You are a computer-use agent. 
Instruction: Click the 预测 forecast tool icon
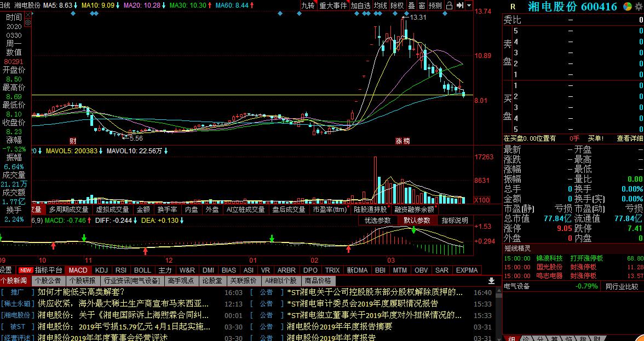[x=435, y=6]
